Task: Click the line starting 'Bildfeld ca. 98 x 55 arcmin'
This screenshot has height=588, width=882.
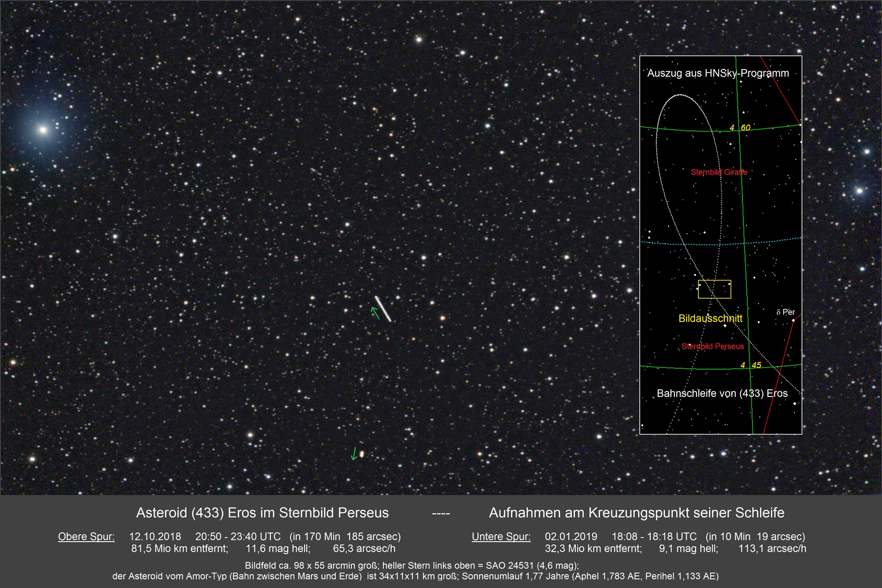Action: [x=412, y=565]
